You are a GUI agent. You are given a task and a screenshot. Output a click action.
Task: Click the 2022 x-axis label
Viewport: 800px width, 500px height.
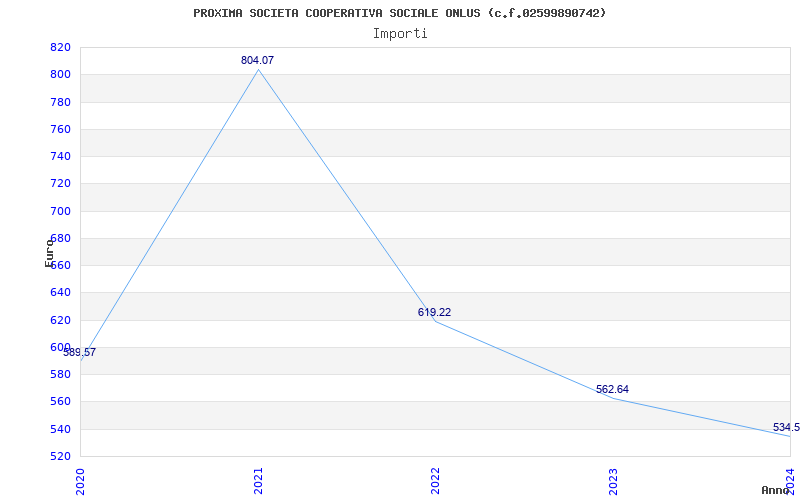pyautogui.click(x=435, y=481)
